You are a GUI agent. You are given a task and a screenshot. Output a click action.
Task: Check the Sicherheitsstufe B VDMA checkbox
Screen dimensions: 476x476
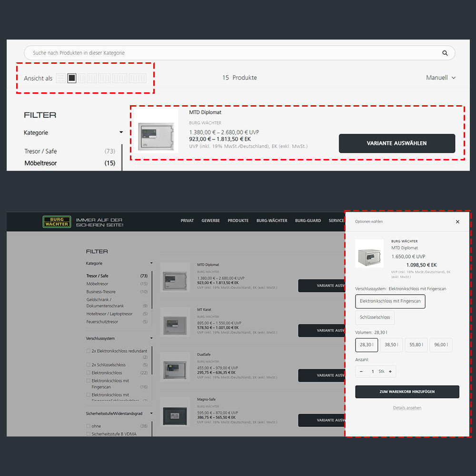click(x=89, y=434)
